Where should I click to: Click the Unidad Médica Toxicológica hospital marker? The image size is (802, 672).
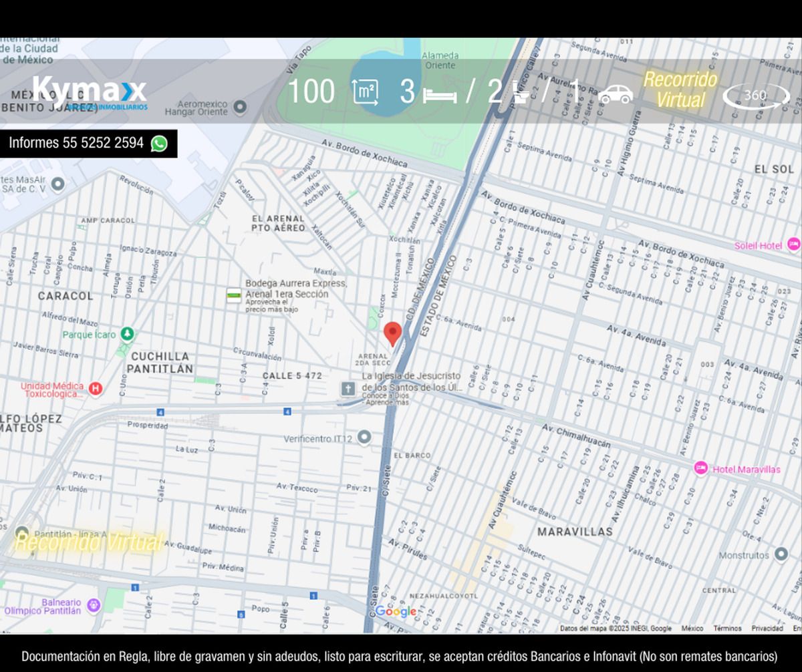coord(96,388)
